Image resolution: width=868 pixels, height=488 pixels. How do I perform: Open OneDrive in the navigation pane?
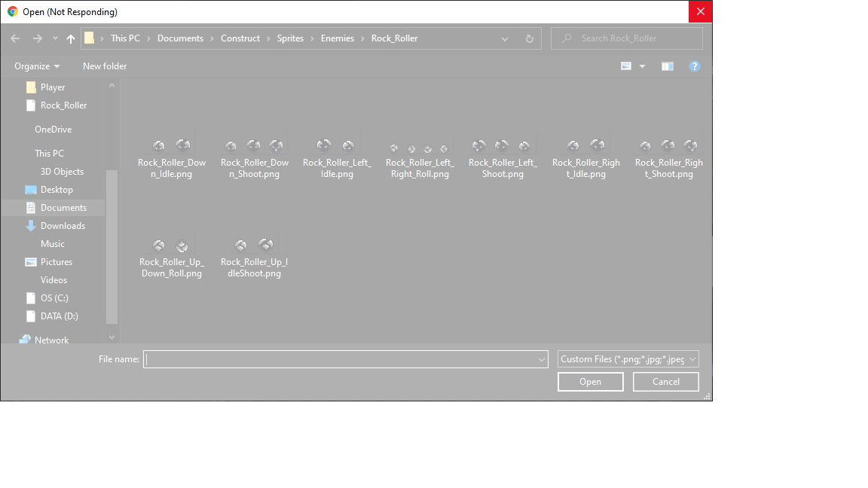(x=53, y=129)
